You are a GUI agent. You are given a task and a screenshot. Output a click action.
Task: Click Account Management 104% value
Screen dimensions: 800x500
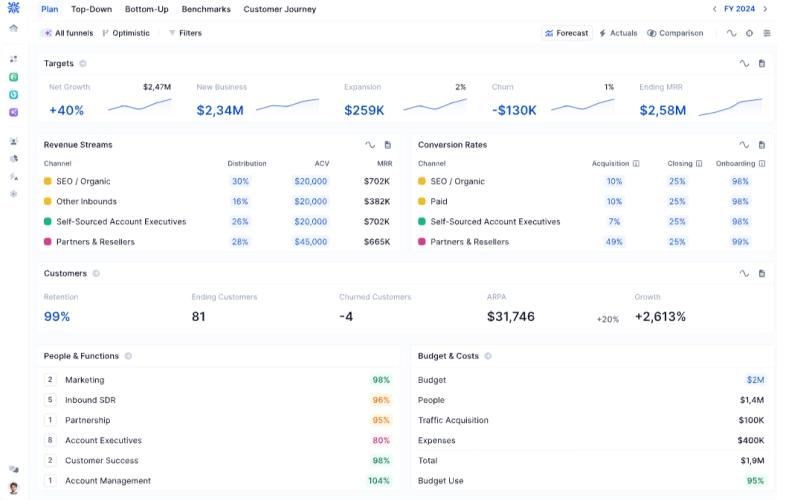(379, 481)
